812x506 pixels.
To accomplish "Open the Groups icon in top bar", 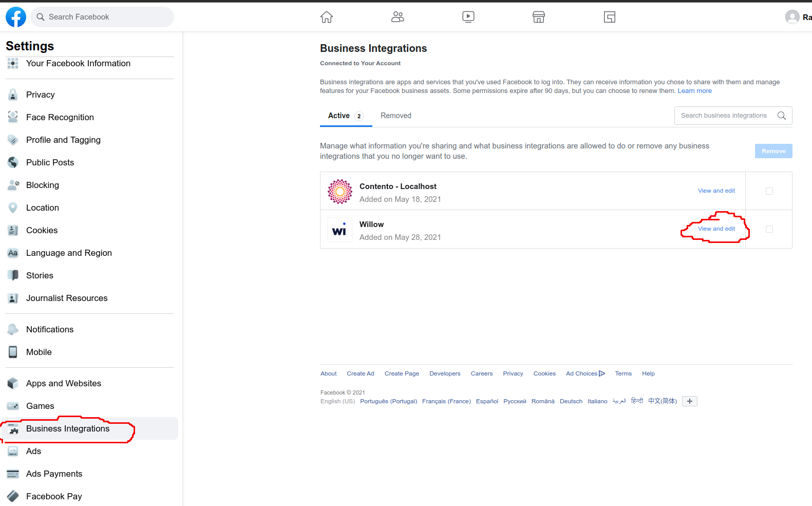I will point(610,17).
